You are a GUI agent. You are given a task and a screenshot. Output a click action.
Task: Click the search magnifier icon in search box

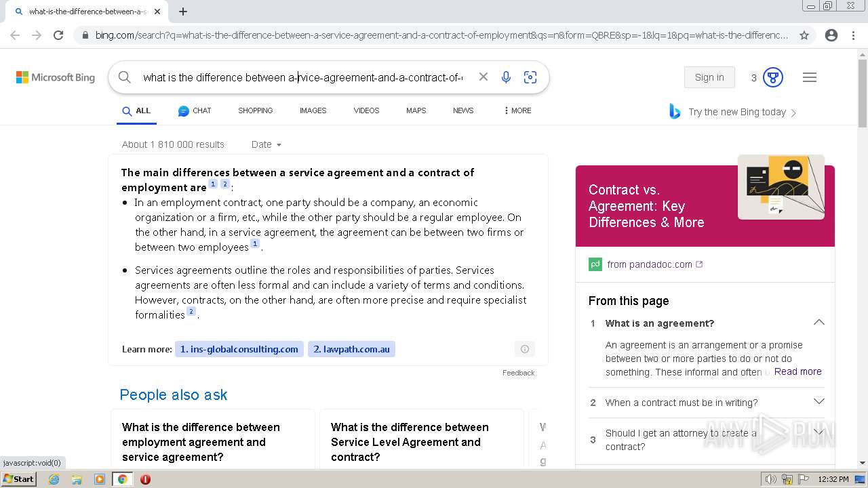pyautogui.click(x=125, y=77)
